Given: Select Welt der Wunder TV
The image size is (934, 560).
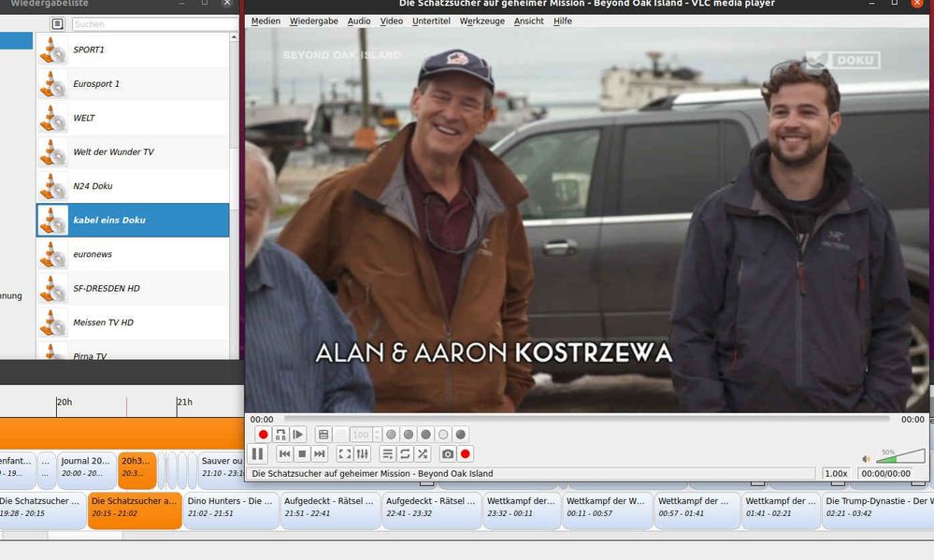Looking at the screenshot, I should point(133,151).
